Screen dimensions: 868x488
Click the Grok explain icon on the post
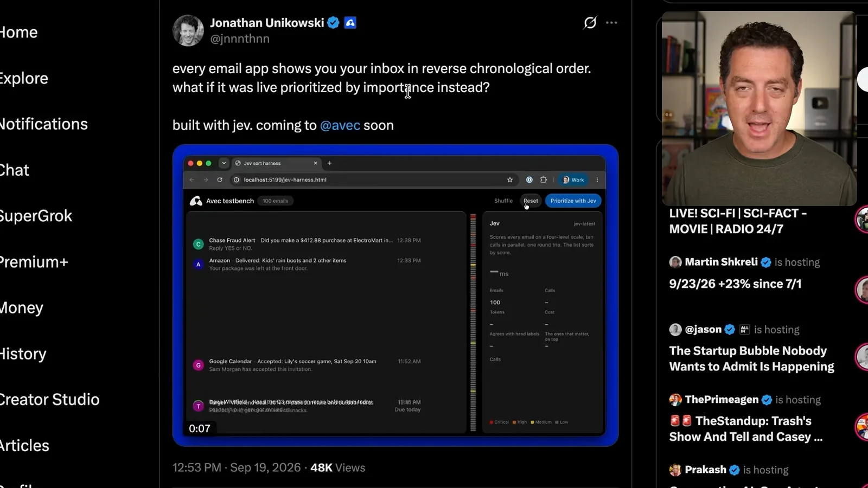590,23
